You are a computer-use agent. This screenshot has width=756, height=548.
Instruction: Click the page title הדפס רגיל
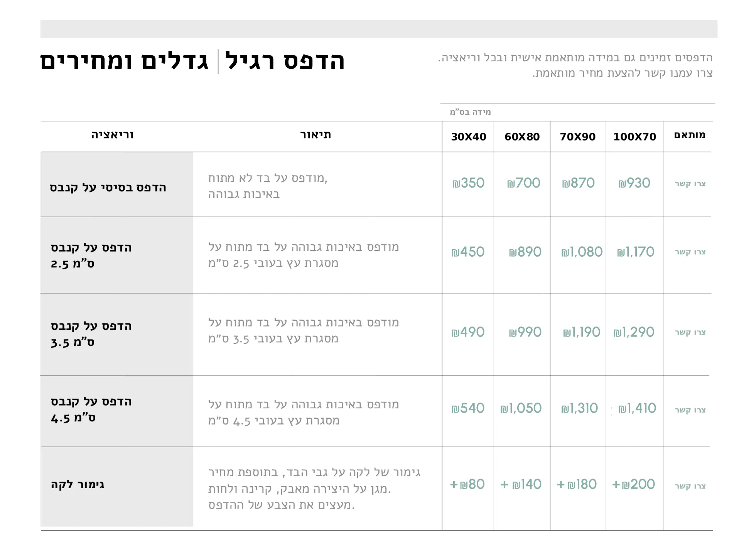coord(285,61)
